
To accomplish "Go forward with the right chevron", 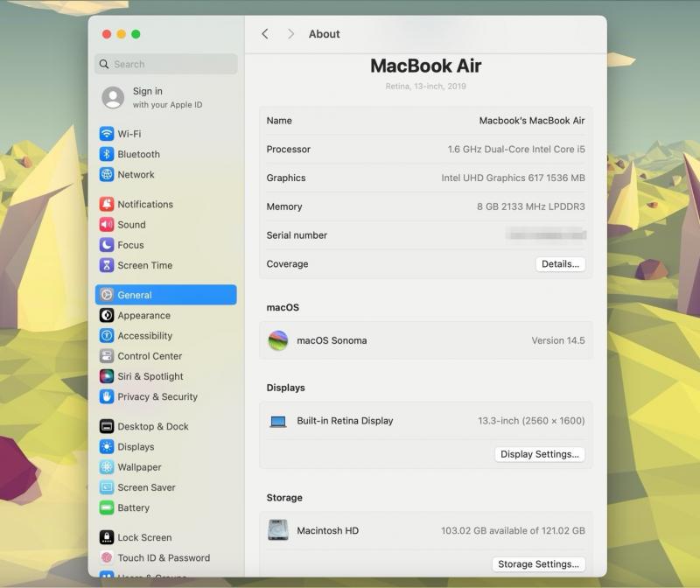I will (290, 34).
